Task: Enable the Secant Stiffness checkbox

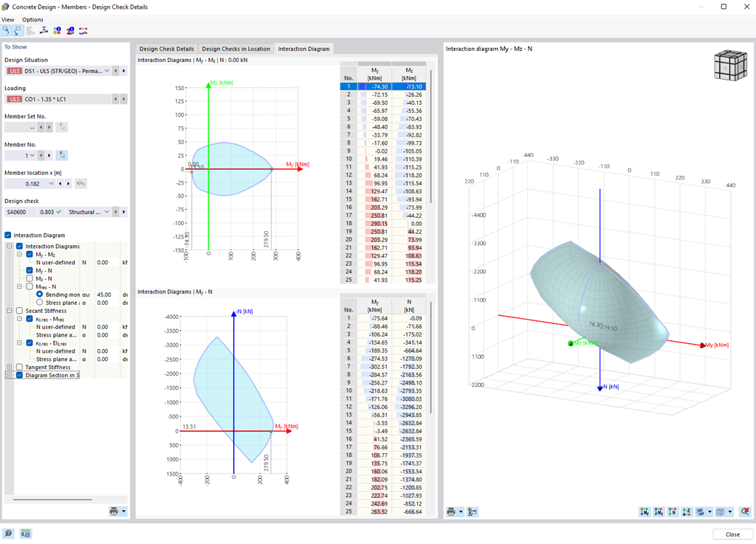Action: pyautogui.click(x=19, y=311)
